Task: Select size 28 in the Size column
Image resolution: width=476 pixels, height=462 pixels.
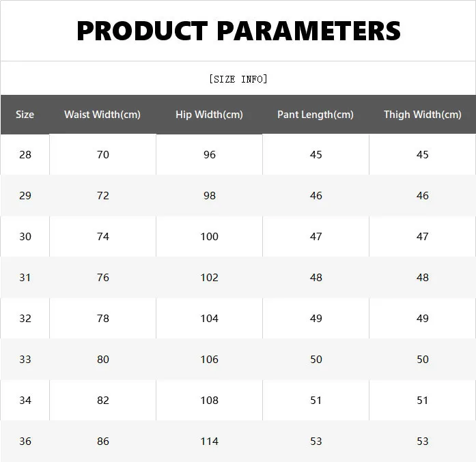Action: [25, 155]
